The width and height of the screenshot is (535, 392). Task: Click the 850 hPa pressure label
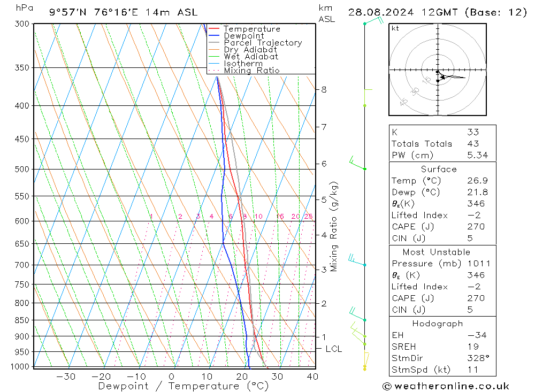(22, 320)
